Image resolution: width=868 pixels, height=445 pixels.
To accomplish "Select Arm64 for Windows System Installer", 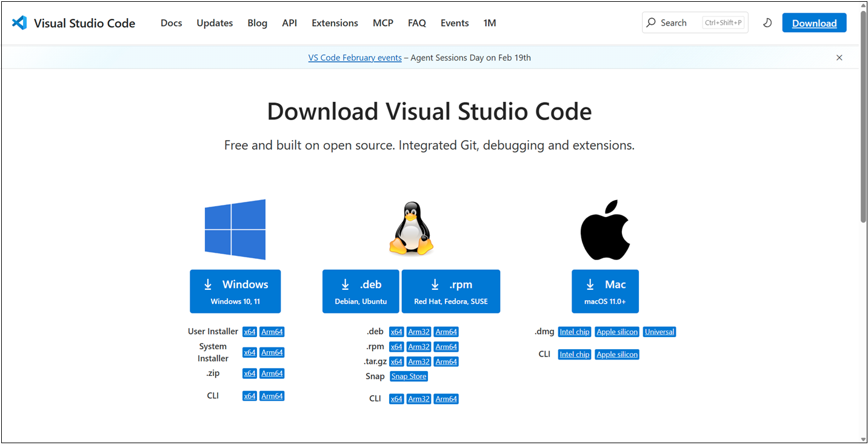I will pos(272,352).
